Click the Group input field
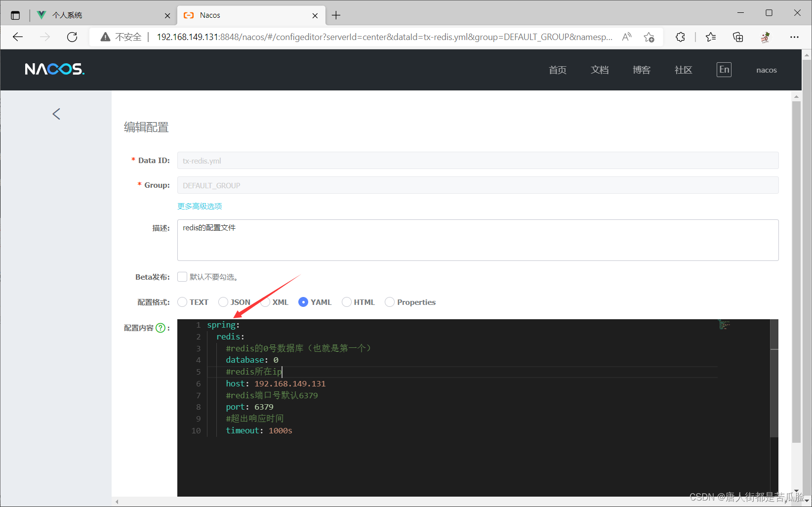The image size is (812, 507). (x=478, y=185)
